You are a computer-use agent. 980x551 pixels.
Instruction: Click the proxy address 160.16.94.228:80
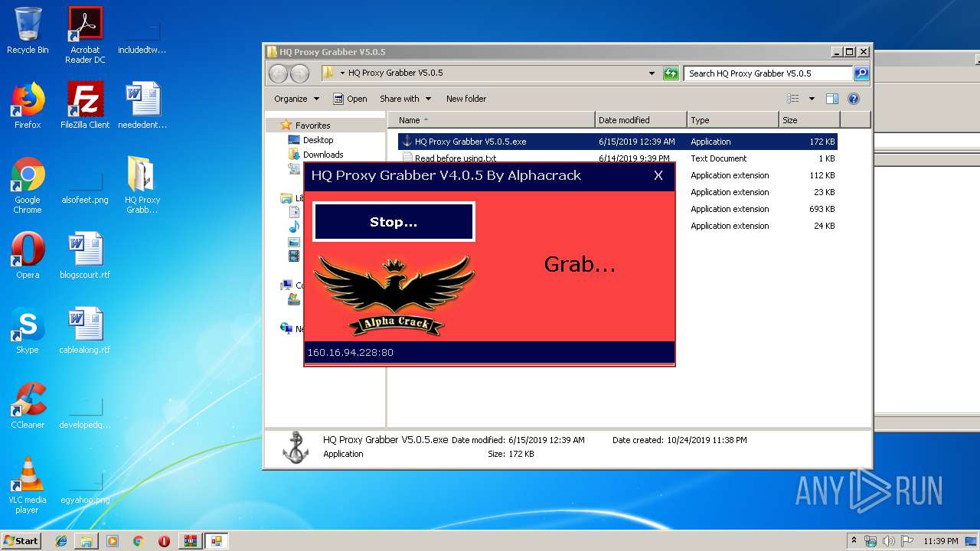point(350,353)
